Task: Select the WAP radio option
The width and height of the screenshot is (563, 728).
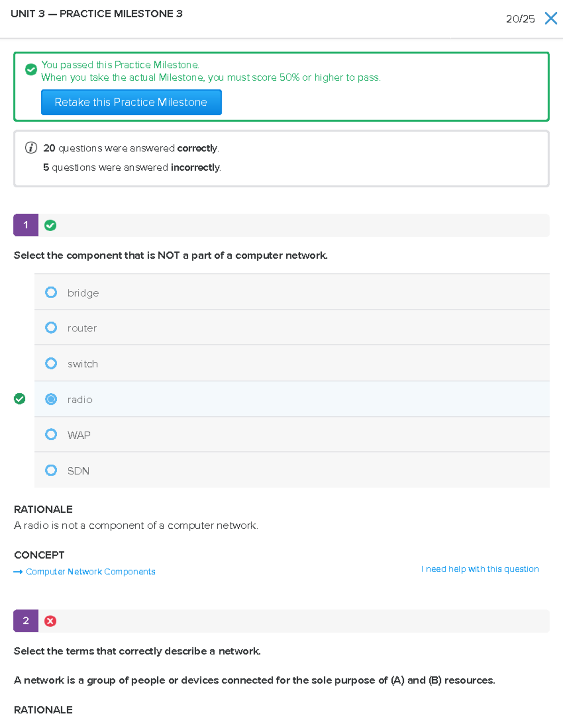Action: (x=51, y=435)
